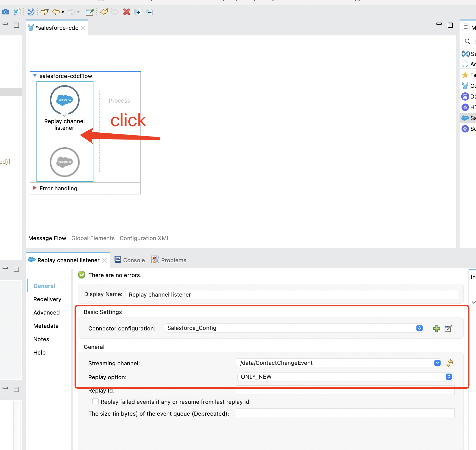Click the yellow Back arrow in the toolbar
476x450 pixels.
coord(56,12)
